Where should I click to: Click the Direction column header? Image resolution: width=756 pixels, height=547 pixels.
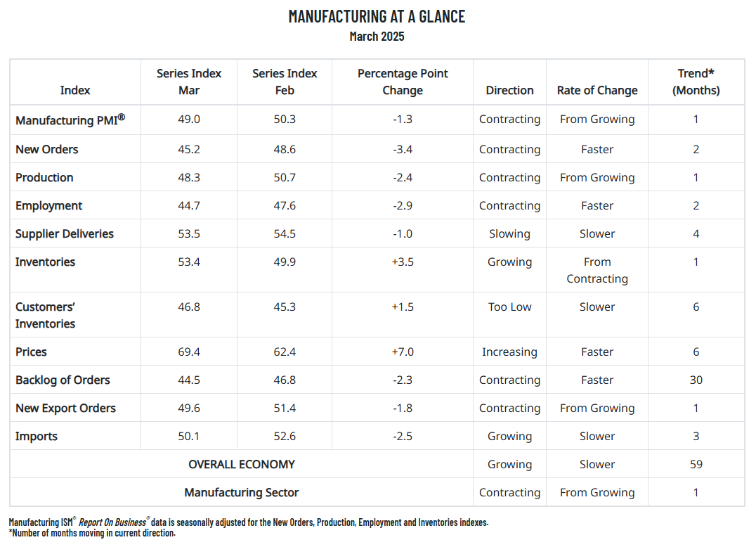coord(509,90)
